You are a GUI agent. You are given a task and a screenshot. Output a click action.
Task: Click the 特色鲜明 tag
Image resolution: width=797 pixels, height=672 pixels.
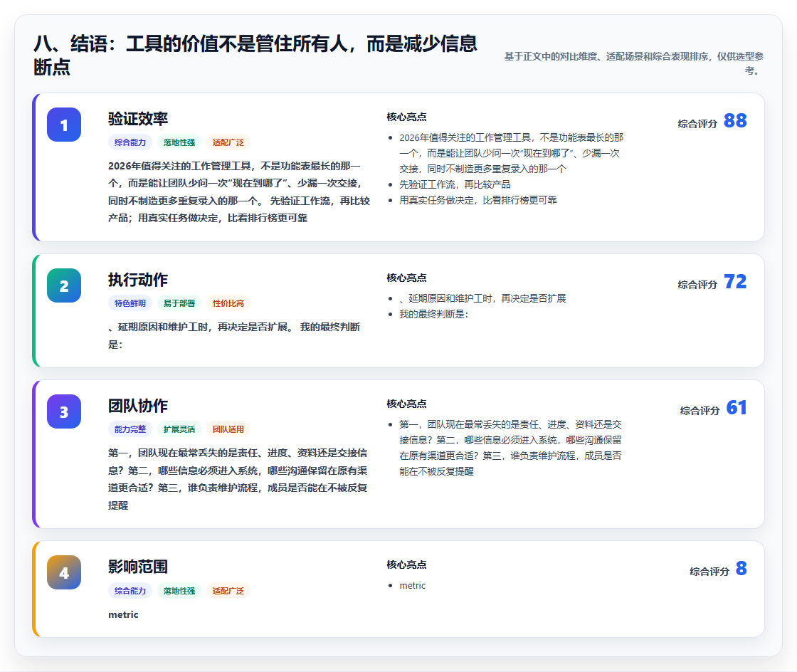[130, 303]
